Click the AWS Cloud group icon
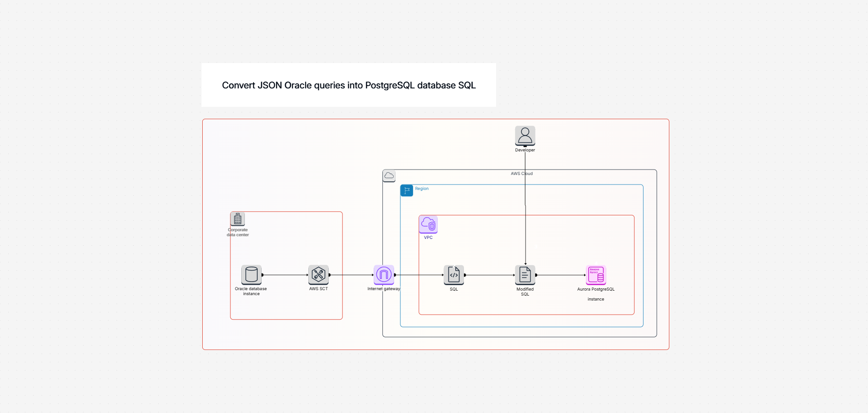The image size is (868, 413). coord(389,176)
